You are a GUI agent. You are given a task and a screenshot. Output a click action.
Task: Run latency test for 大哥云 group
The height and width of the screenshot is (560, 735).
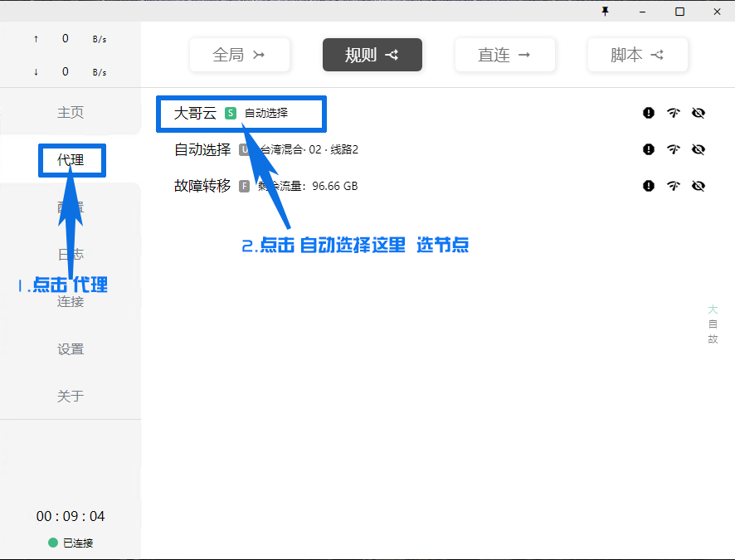674,113
